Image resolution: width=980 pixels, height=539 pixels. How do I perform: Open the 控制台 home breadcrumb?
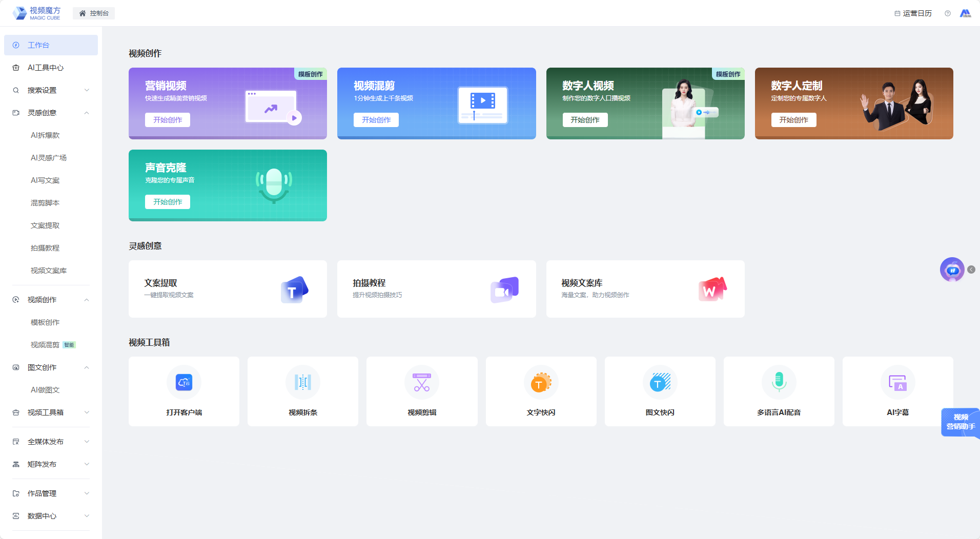click(94, 13)
